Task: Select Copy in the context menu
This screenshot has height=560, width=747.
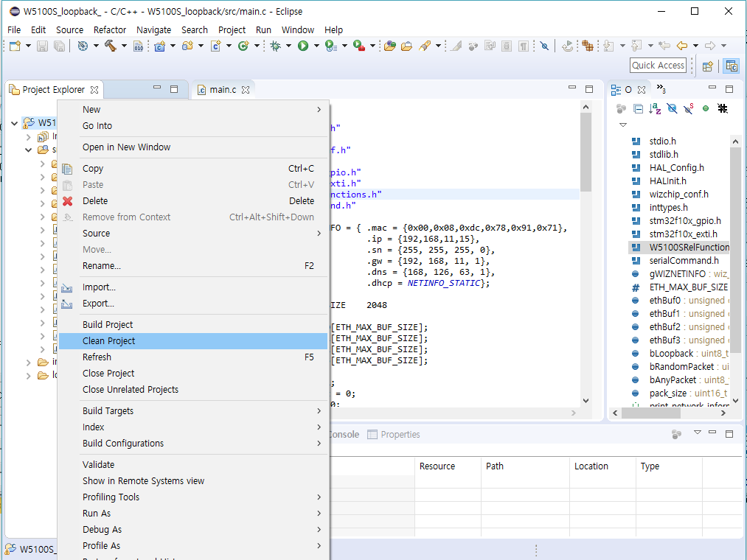Action: click(193, 169)
